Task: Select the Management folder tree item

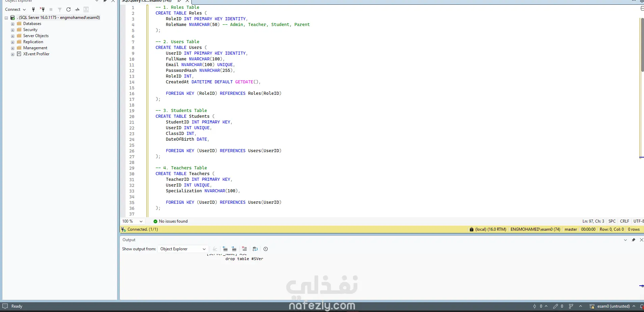Action: click(35, 48)
